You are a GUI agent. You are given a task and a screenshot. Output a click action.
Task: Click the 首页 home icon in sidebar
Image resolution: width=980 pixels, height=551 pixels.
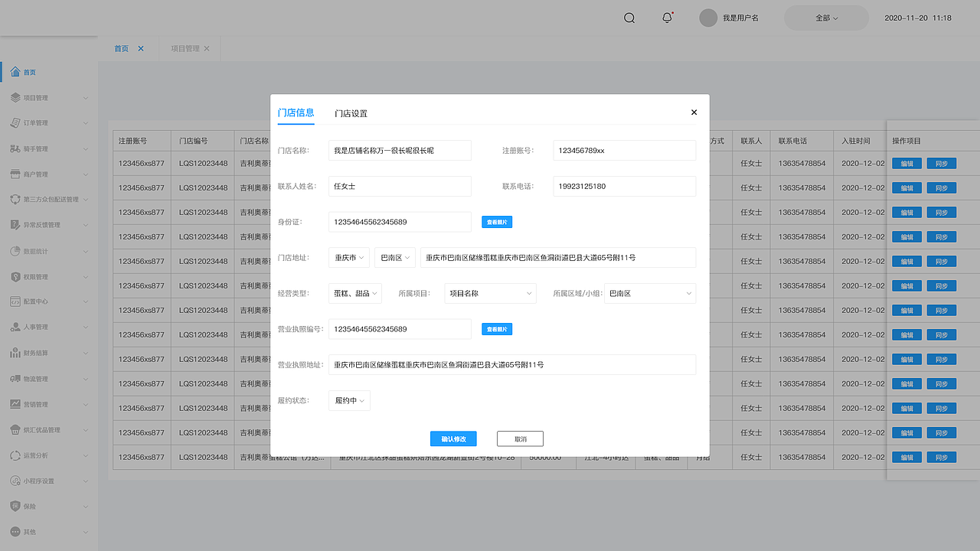pos(15,72)
